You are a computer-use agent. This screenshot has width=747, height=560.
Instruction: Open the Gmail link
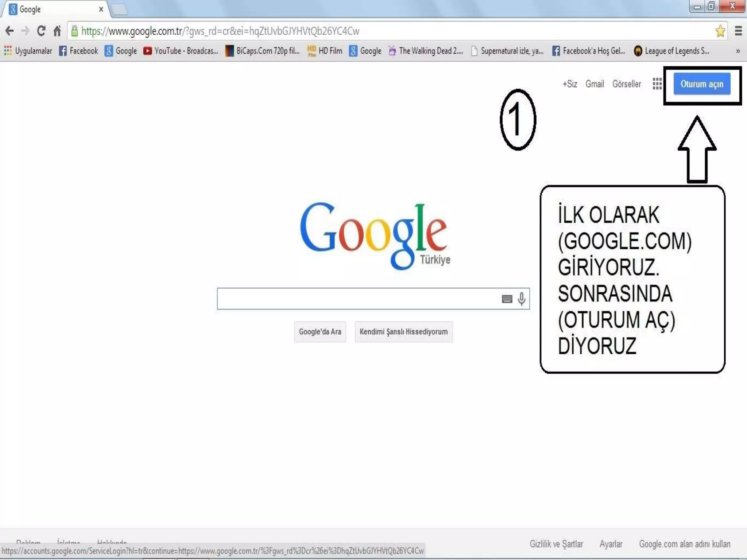click(x=595, y=84)
